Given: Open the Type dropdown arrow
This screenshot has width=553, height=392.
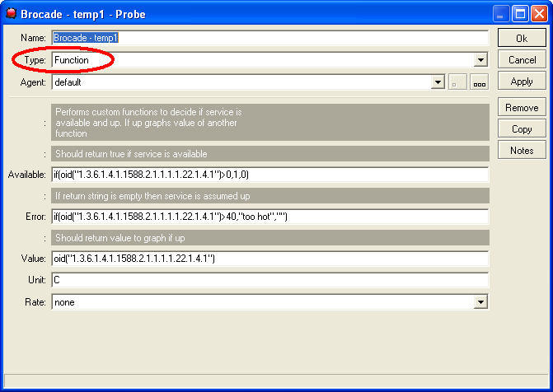Looking at the screenshot, I should coord(480,60).
